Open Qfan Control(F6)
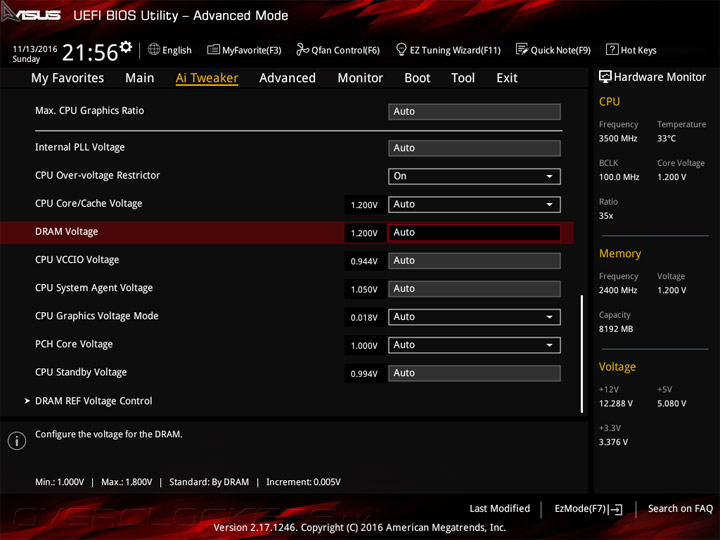The height and width of the screenshot is (540, 720). pyautogui.click(x=345, y=50)
